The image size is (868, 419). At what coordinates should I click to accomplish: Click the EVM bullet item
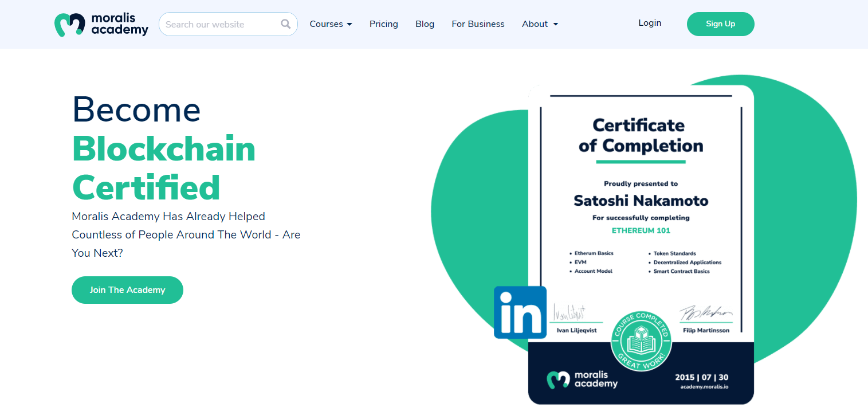point(580,263)
